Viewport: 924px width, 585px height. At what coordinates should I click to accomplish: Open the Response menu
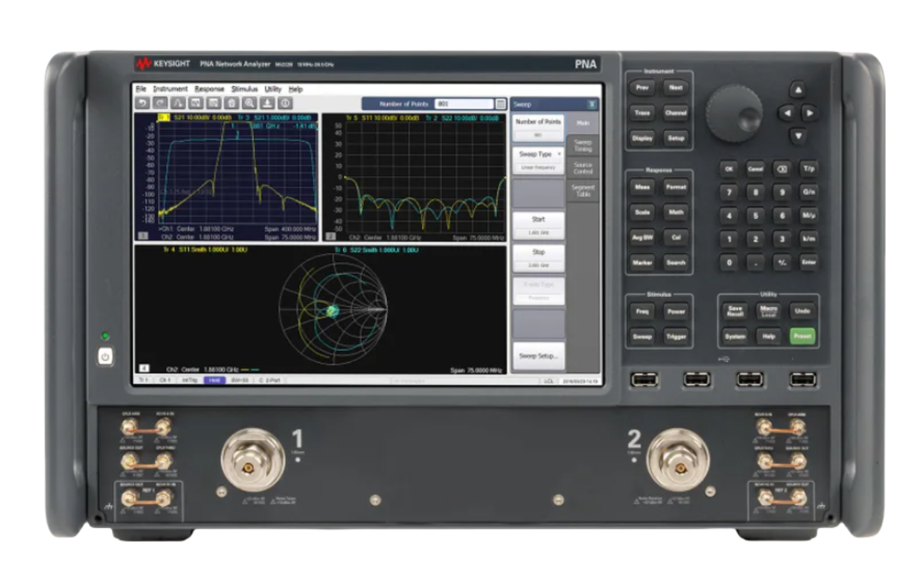click(x=209, y=90)
